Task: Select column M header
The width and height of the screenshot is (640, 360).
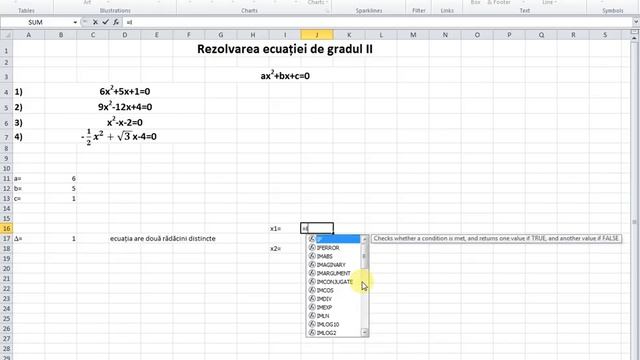Action: tap(413, 35)
